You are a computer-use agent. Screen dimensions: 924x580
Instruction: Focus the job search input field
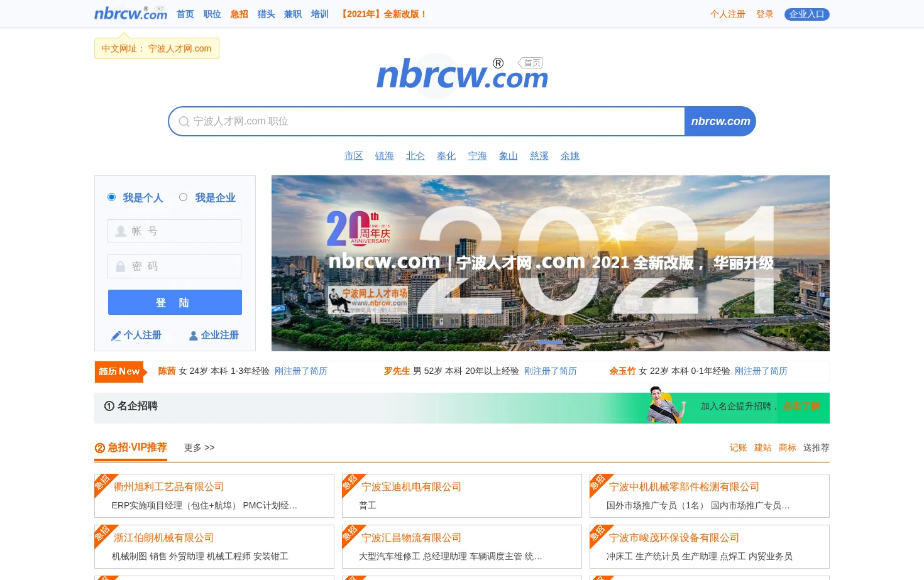(427, 121)
